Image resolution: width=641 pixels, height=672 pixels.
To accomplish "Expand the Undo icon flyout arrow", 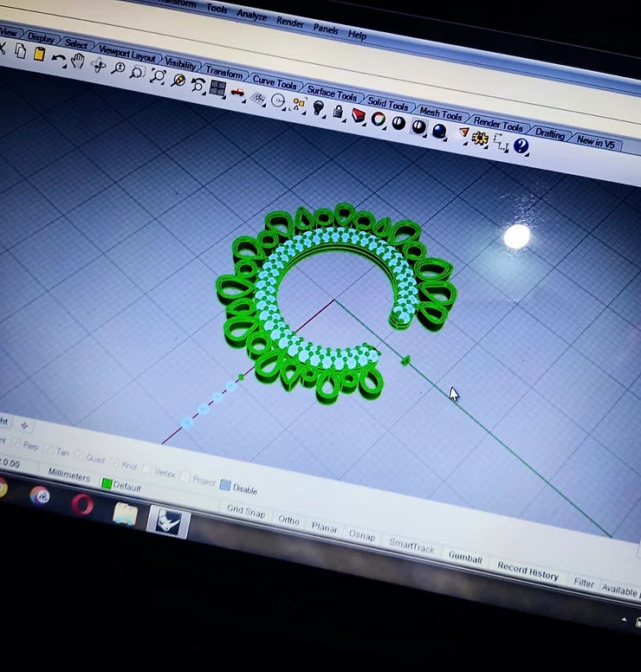I will coord(65,67).
